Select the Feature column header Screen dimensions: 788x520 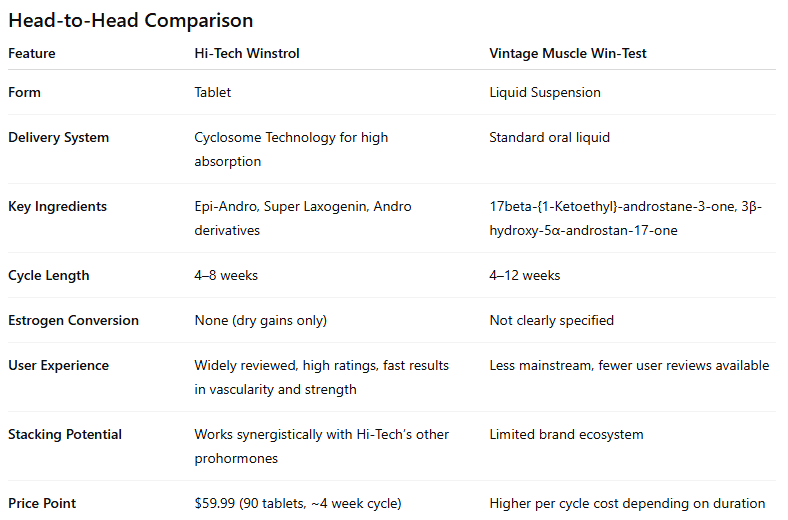point(32,53)
